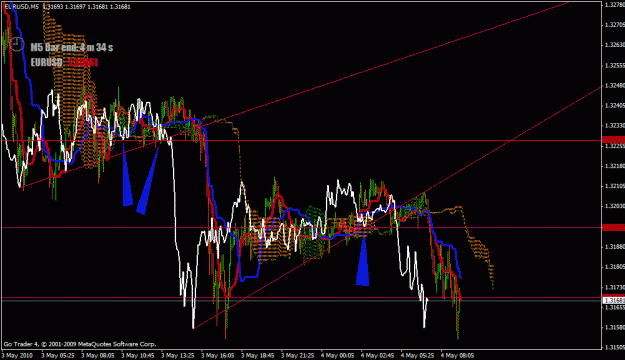Click red level tag between 1.3203 and 1.3188
This screenshot has height=360, width=625.
613,228
